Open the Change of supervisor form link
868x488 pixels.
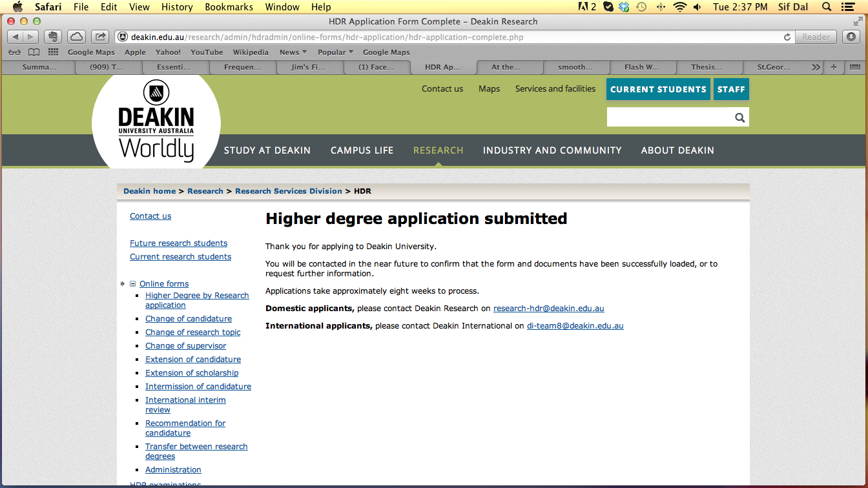point(185,346)
